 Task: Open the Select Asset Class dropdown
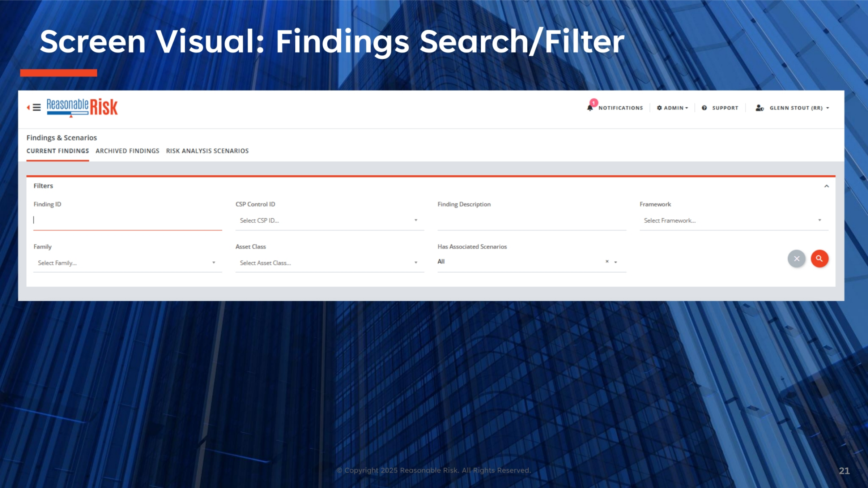(x=329, y=263)
